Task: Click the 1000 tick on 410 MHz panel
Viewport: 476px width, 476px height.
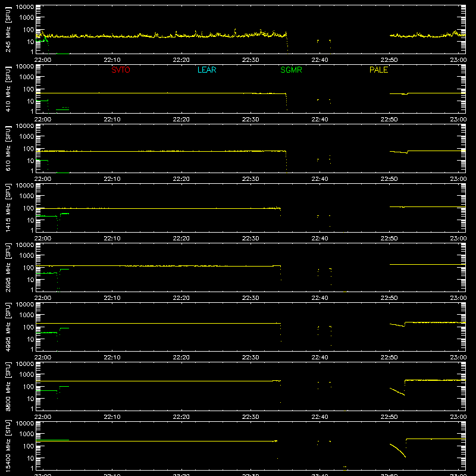Action: (x=27, y=77)
